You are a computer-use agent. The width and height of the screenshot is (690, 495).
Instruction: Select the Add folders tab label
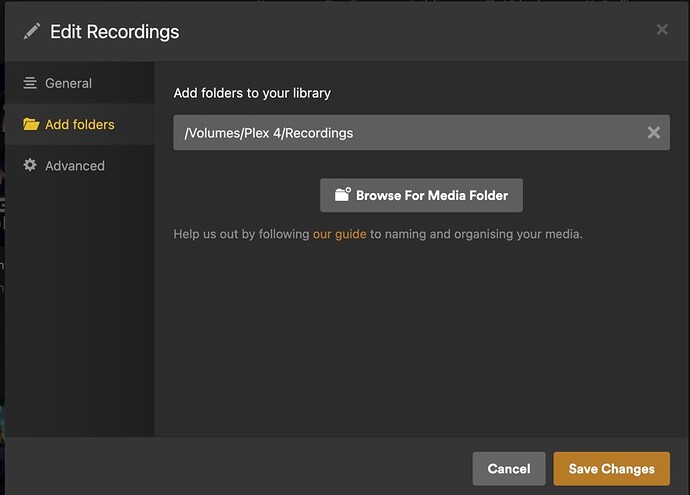(80, 125)
